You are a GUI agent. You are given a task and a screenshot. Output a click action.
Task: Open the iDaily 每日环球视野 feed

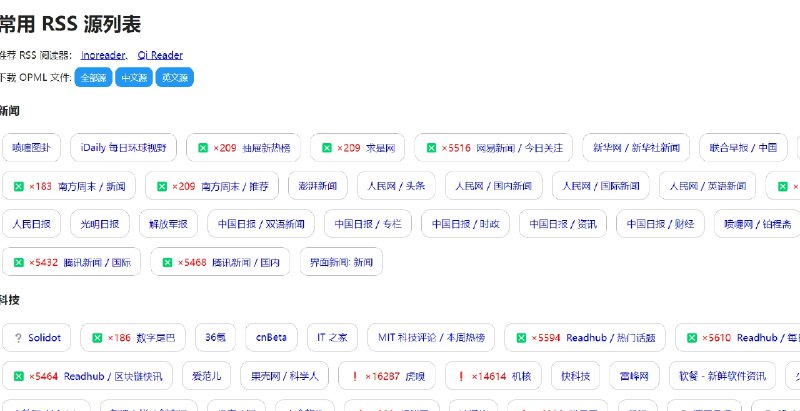pyautogui.click(x=123, y=148)
